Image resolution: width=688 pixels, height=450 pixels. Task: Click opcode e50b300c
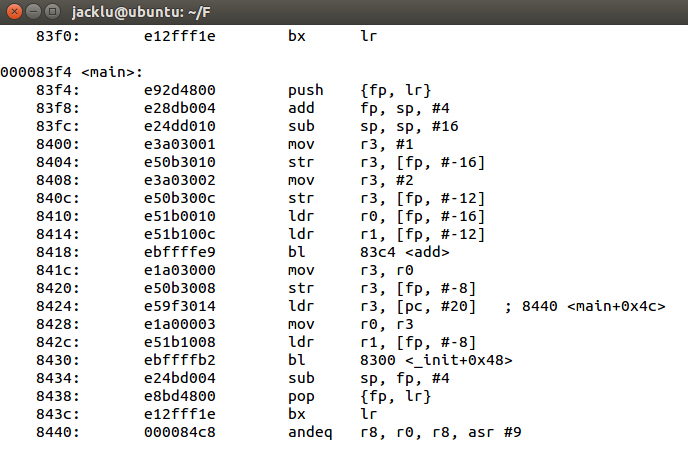179,198
